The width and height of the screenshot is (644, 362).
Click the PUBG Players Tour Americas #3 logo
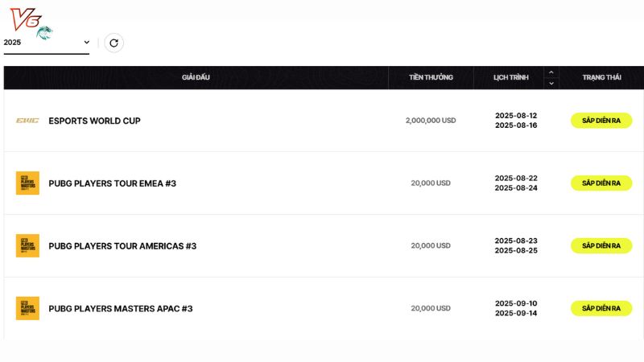(27, 246)
